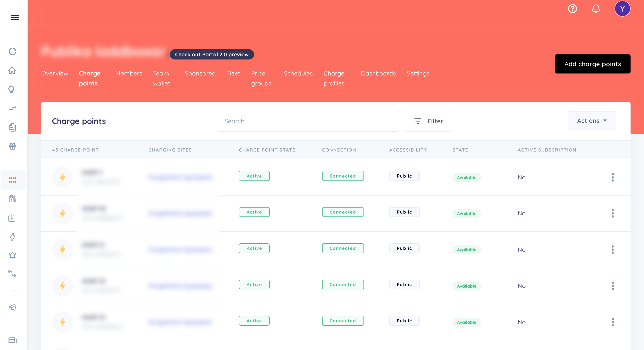Switch to the Members tab
644x350 pixels.
point(129,73)
